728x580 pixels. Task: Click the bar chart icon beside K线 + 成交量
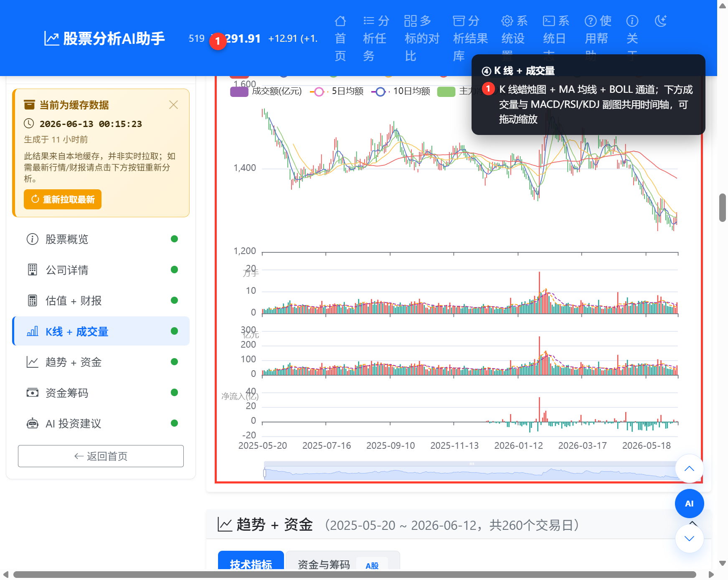coord(32,331)
